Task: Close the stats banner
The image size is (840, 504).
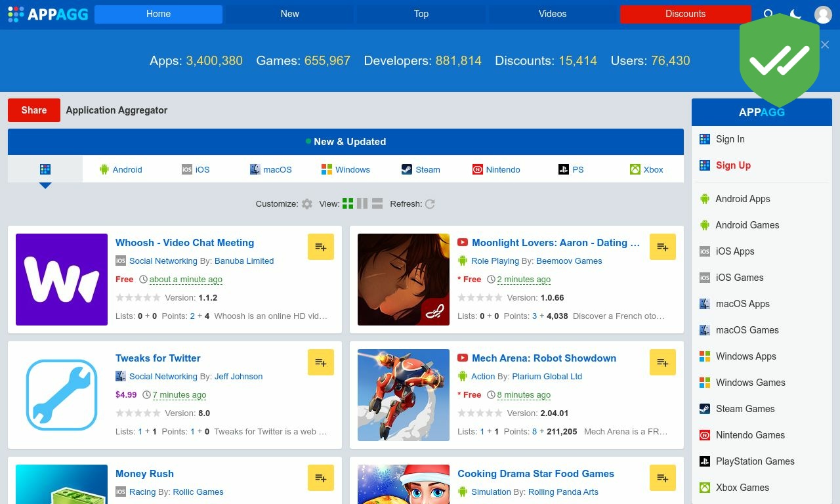Action: tap(825, 45)
